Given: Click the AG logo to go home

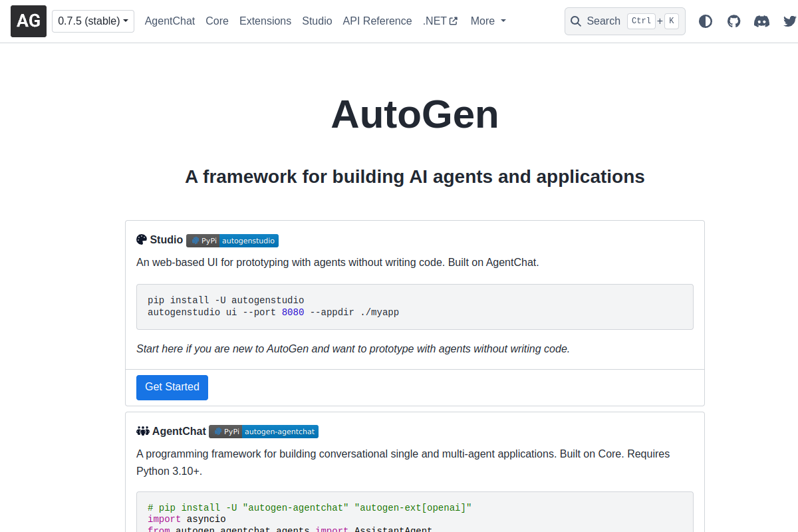Looking at the screenshot, I should point(28,21).
